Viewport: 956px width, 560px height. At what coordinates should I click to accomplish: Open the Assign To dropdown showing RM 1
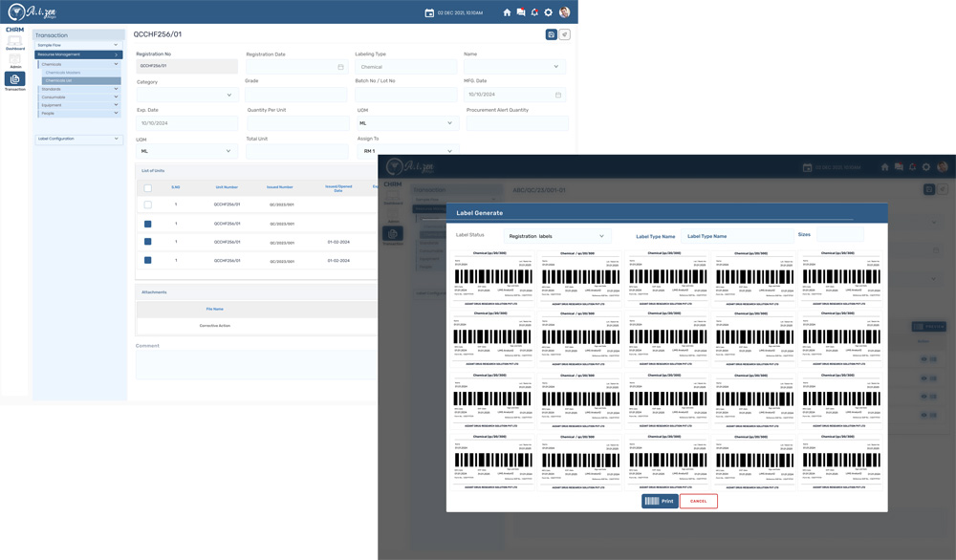tap(407, 151)
